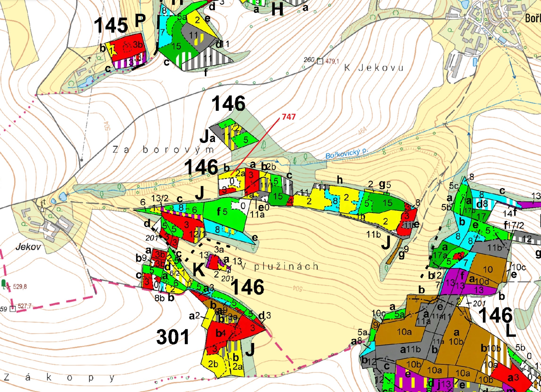Click the trigonometric point marker 260
Viewport: 541px width, 392px height.
[320, 61]
